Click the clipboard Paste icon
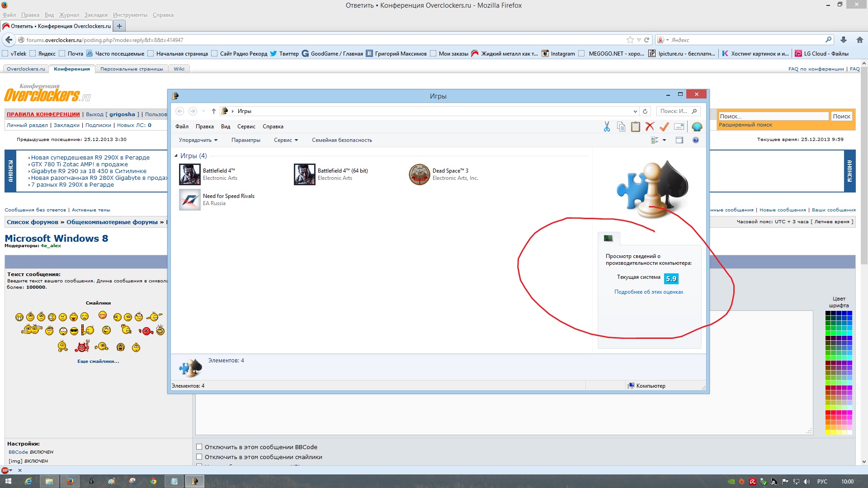Screen dimensions: 868x488 coord(635,127)
